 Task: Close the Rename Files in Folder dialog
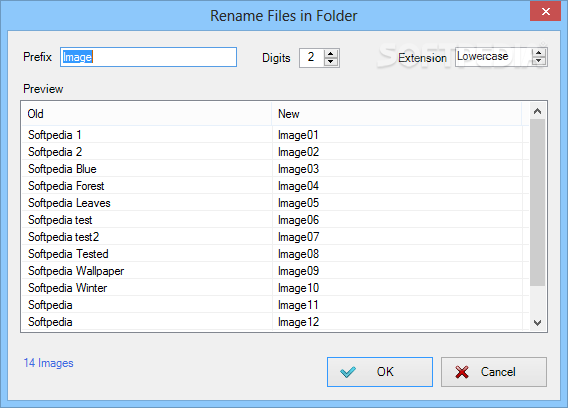(x=546, y=11)
